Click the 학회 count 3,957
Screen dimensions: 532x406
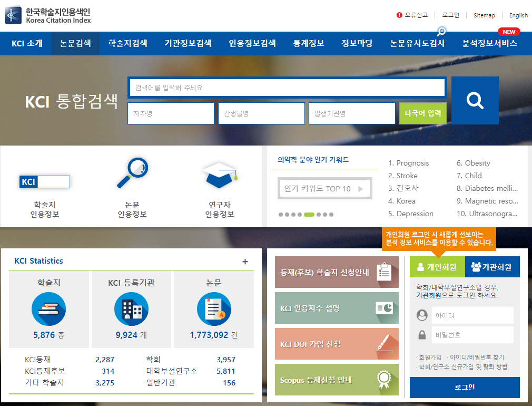point(226,360)
